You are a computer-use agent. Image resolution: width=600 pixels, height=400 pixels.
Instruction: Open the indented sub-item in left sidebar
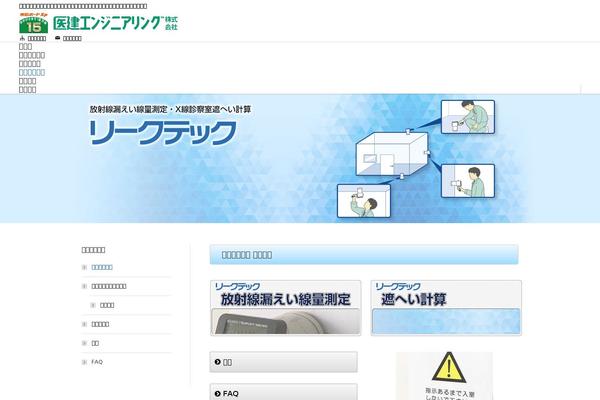107,305
